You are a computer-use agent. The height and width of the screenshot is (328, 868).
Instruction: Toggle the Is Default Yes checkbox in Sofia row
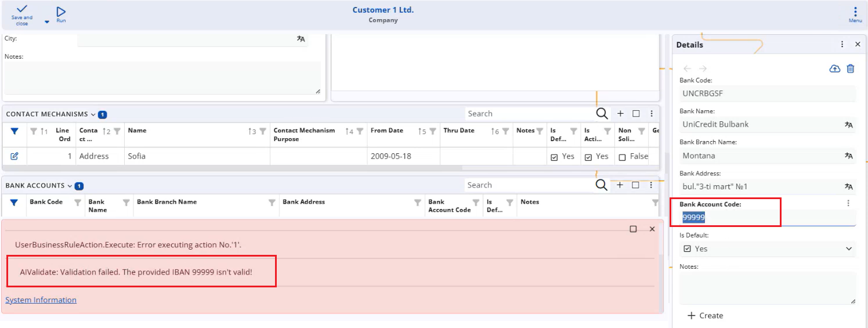click(x=554, y=157)
